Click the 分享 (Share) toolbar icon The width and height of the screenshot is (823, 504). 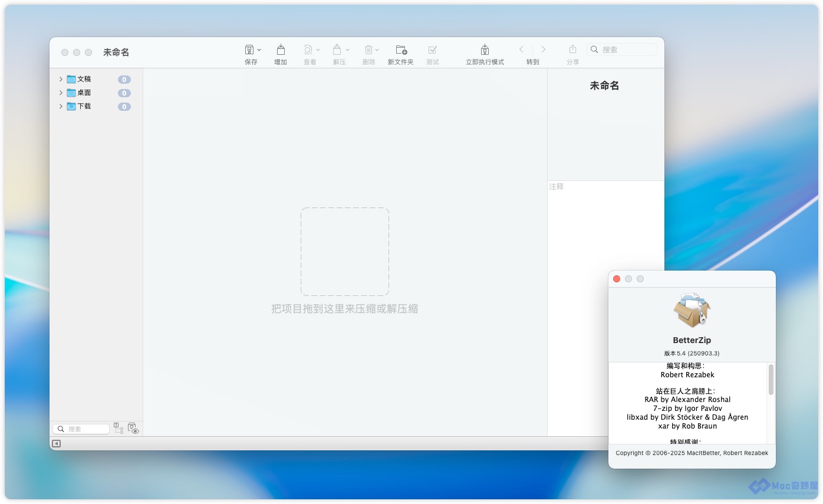[x=572, y=50]
